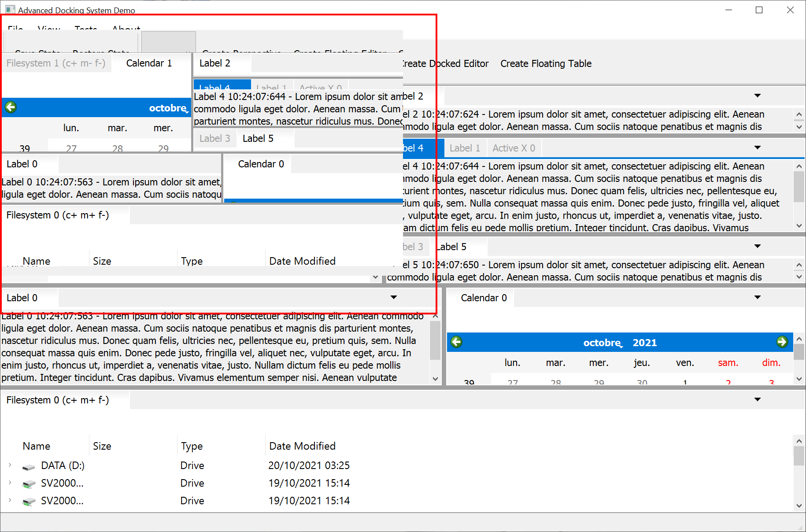Screen dimensions: 806x532
Task: Click the previous month arrow in Calendar 0
Action: [x=457, y=342]
